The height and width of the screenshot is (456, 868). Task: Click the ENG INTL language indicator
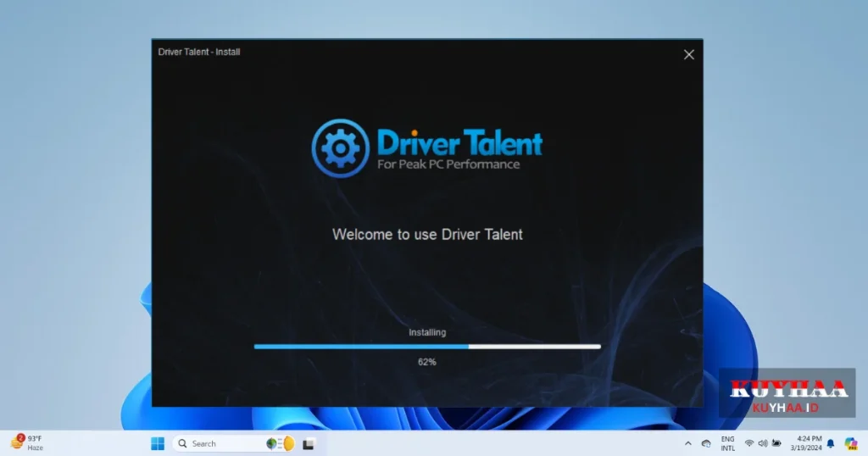(x=727, y=443)
